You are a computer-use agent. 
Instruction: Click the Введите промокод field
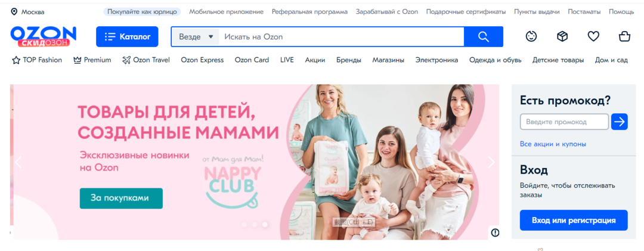[564, 122]
